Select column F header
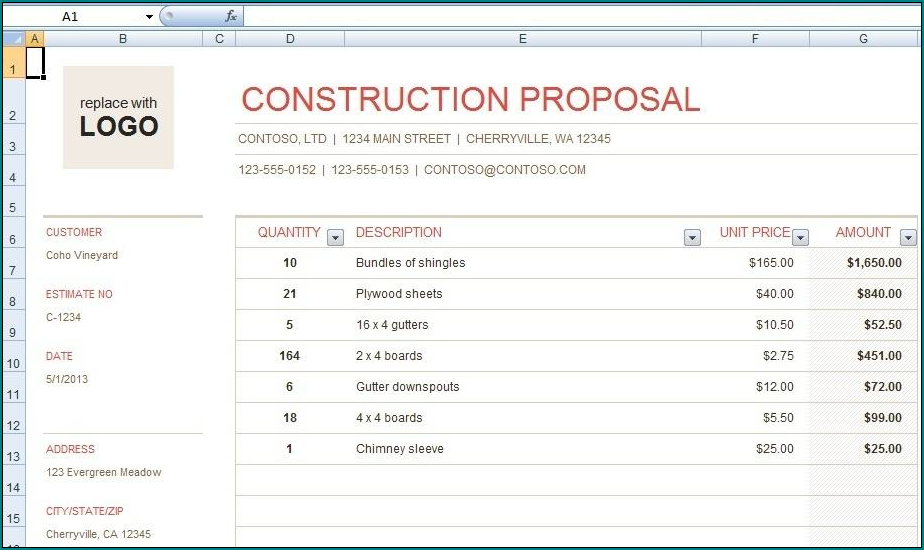The height and width of the screenshot is (550, 924). coord(755,39)
